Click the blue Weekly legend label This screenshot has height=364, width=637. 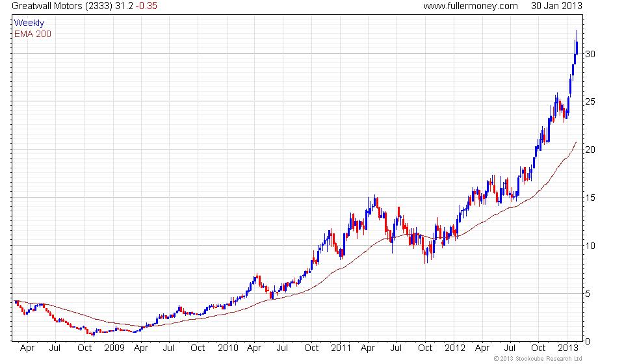tap(29, 23)
